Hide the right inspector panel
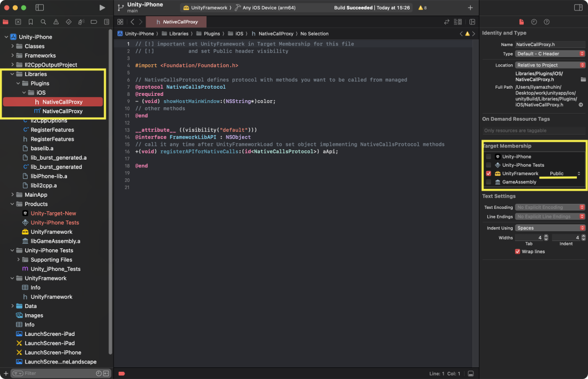588x379 pixels. coord(578,8)
